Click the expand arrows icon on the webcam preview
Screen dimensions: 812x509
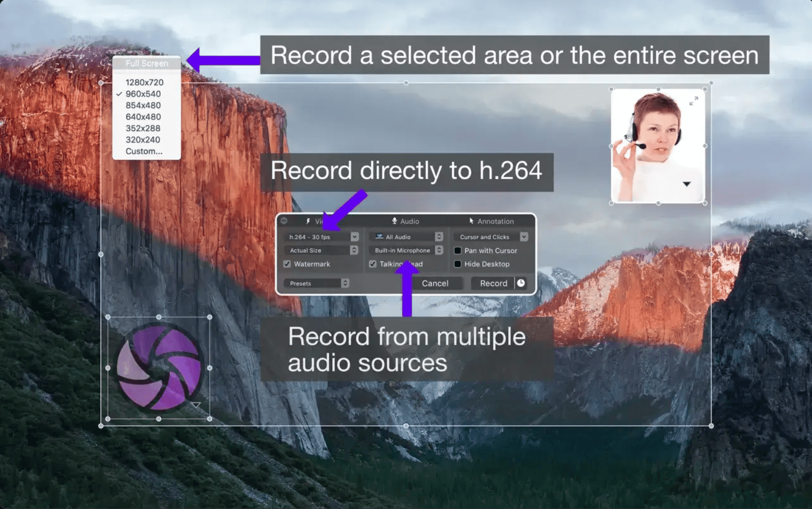tap(694, 101)
